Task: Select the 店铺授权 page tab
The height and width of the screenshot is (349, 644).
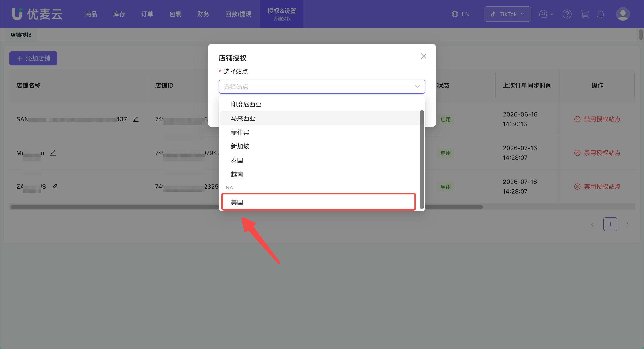Action: 21,35
